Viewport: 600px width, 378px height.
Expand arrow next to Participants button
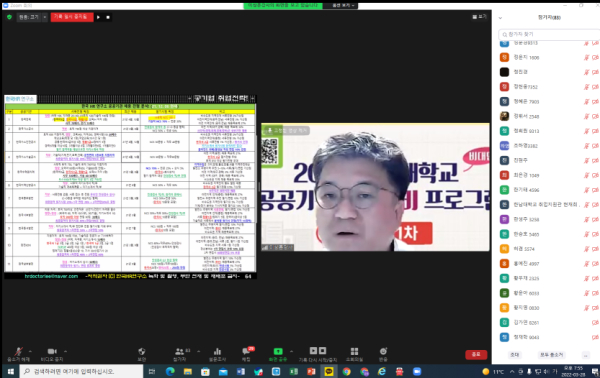tap(198, 351)
